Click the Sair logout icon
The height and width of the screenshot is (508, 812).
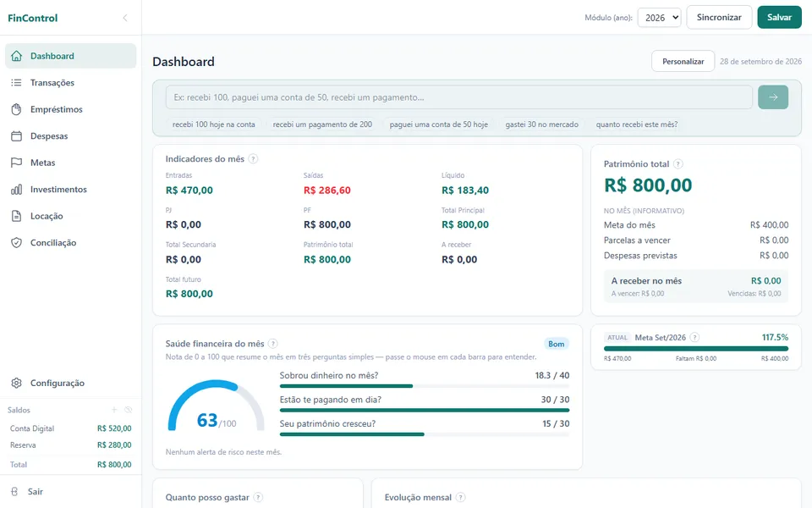point(14,491)
